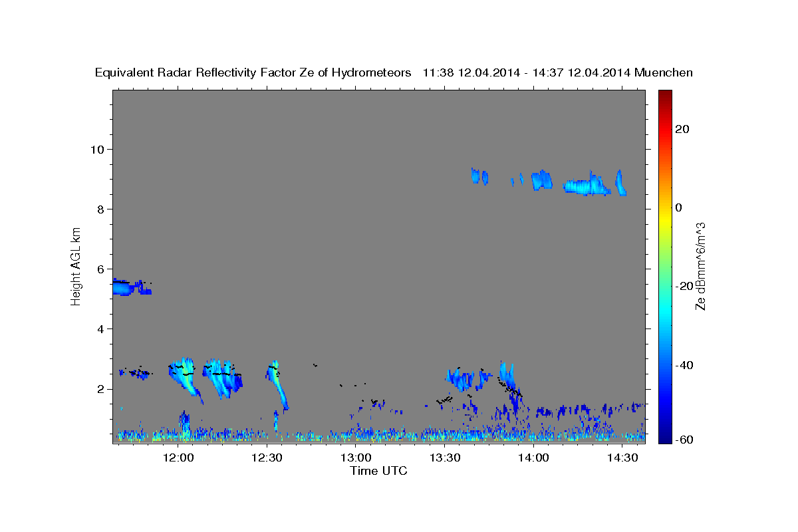Click the 12:30 time tick label
The height and width of the screenshot is (532, 798).
267,458
